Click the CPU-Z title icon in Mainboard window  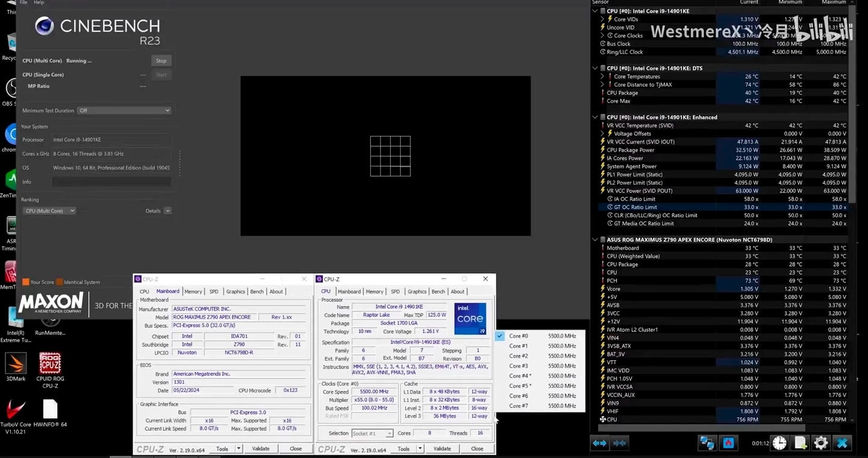click(x=138, y=279)
